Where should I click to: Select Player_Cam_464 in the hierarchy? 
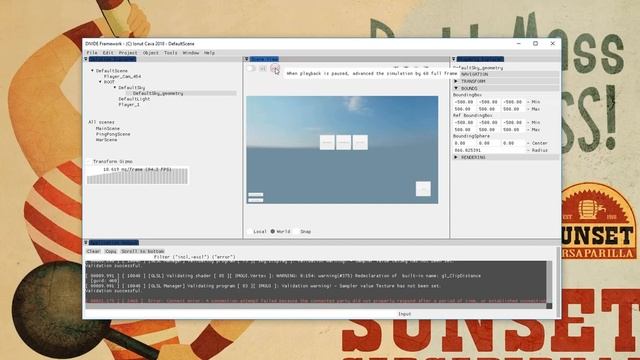point(122,76)
